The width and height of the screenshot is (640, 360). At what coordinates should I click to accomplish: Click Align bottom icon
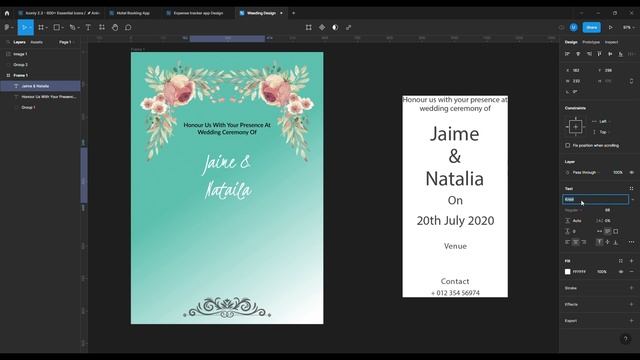tap(621, 54)
